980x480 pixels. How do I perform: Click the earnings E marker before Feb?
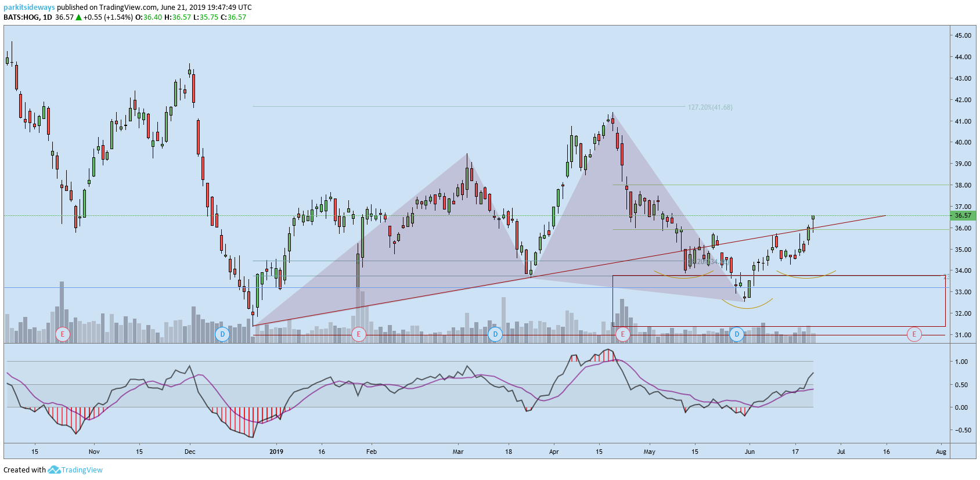[359, 334]
